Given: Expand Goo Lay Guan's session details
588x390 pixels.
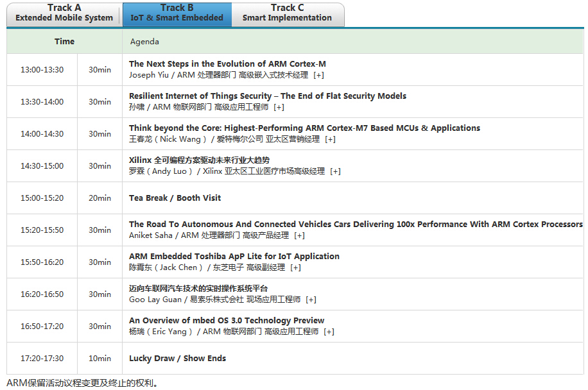Looking at the screenshot, I should click(x=311, y=300).
